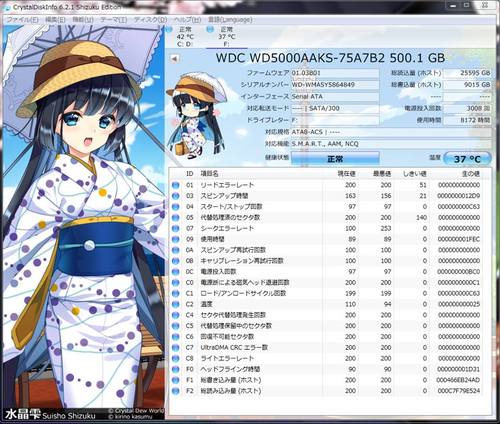500x424 pixels.
Task: Click the 37 °C temperature button
Action: (x=467, y=159)
